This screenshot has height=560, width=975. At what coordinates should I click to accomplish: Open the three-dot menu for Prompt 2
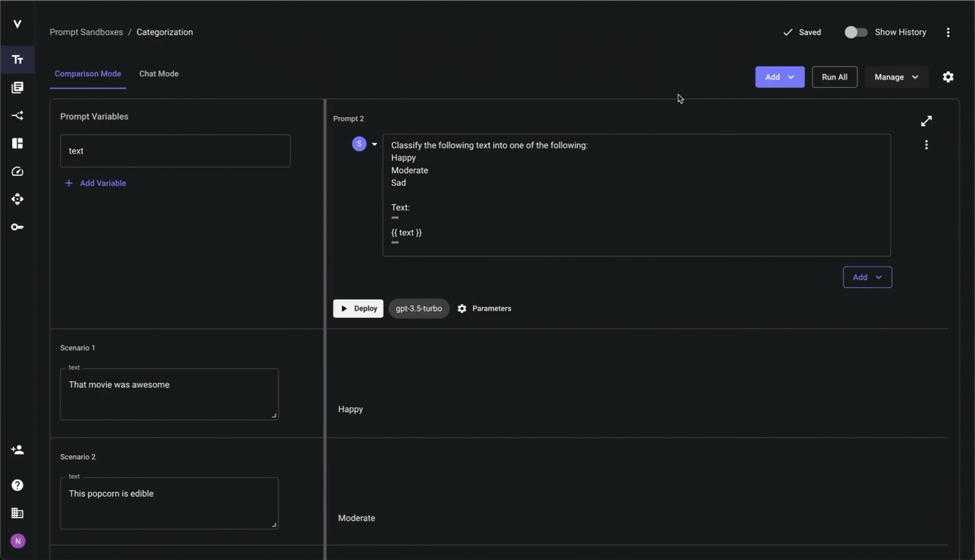[926, 144]
